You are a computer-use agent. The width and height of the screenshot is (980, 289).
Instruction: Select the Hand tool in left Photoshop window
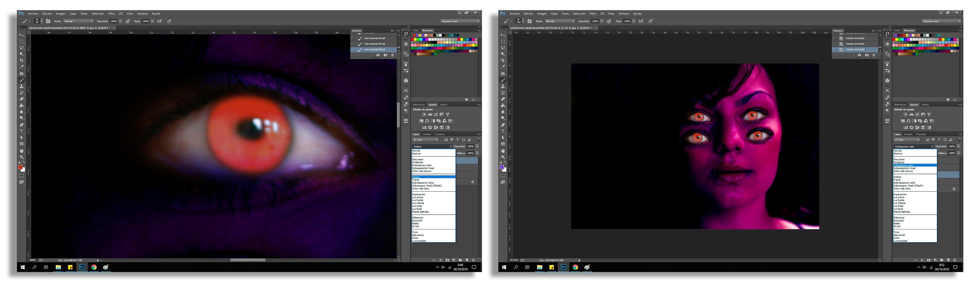[x=22, y=151]
